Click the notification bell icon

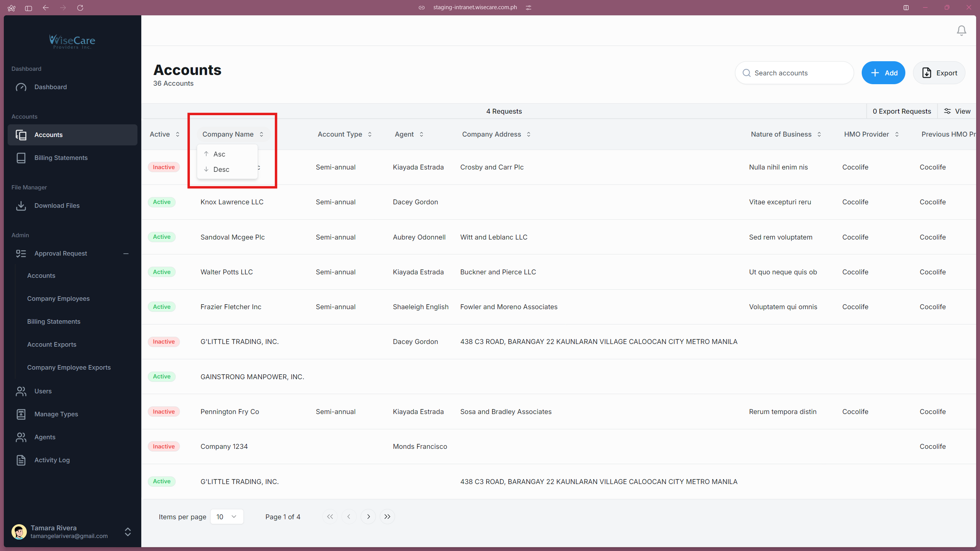click(x=961, y=31)
